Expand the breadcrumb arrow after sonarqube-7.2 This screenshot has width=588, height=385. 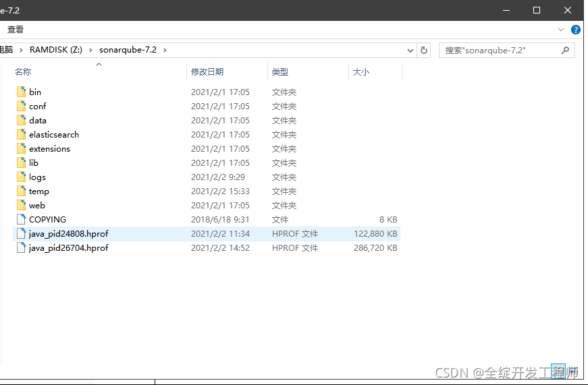(165, 50)
